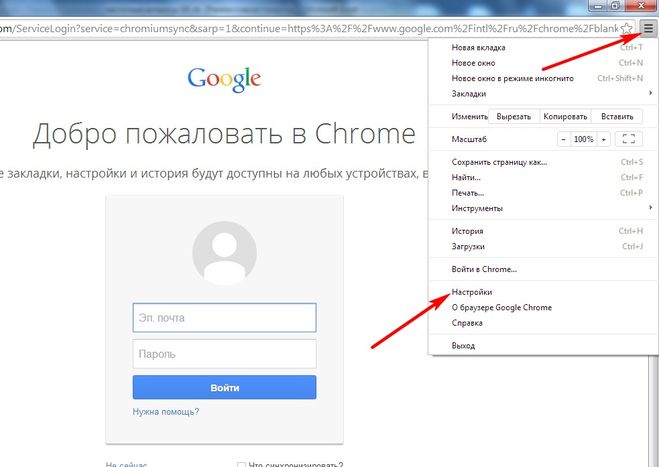This screenshot has height=467, width=659.
Task: Open Справка menu item
Action: pyautogui.click(x=543, y=323)
